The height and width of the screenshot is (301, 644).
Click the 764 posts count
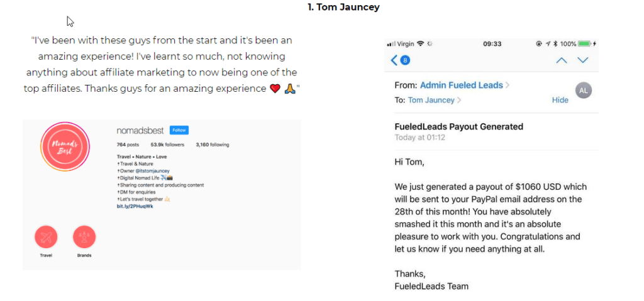point(128,145)
